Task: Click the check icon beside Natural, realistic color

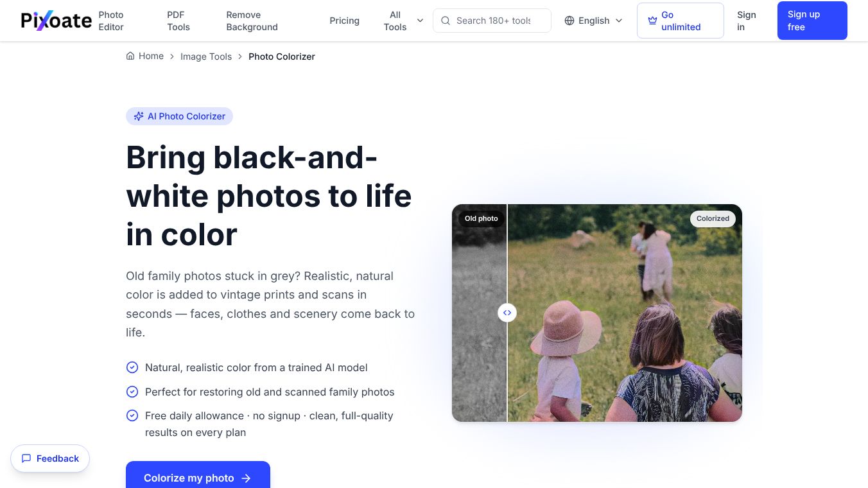Action: click(132, 367)
